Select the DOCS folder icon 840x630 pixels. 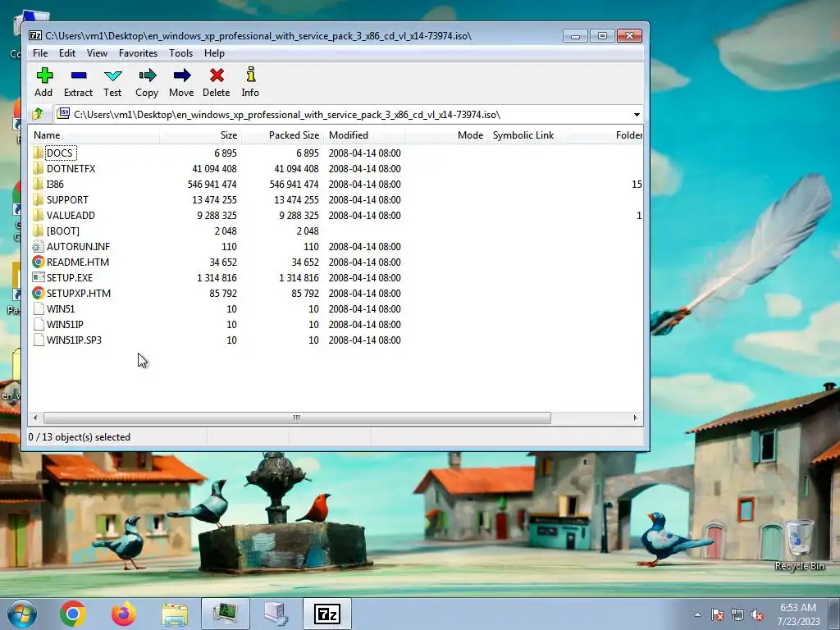[x=38, y=153]
